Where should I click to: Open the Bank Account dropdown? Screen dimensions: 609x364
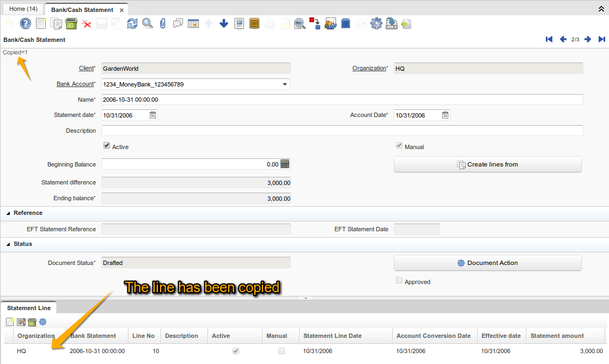pyautogui.click(x=284, y=84)
